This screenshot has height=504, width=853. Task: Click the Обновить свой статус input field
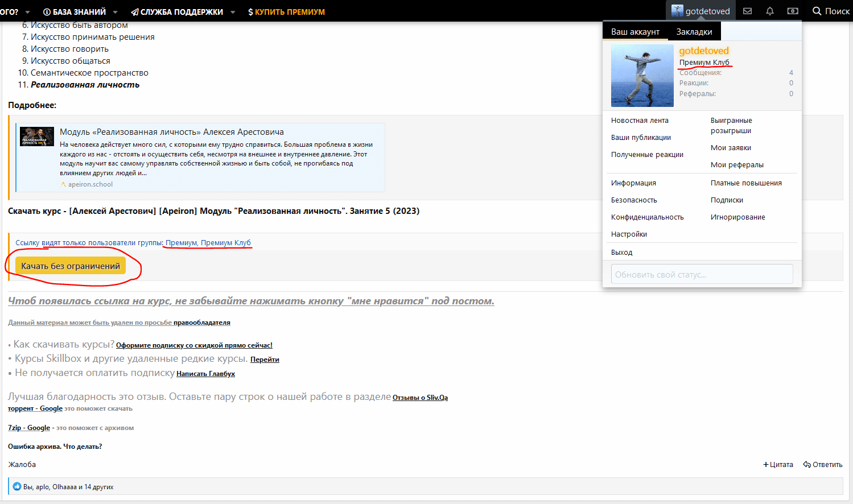[x=702, y=274]
